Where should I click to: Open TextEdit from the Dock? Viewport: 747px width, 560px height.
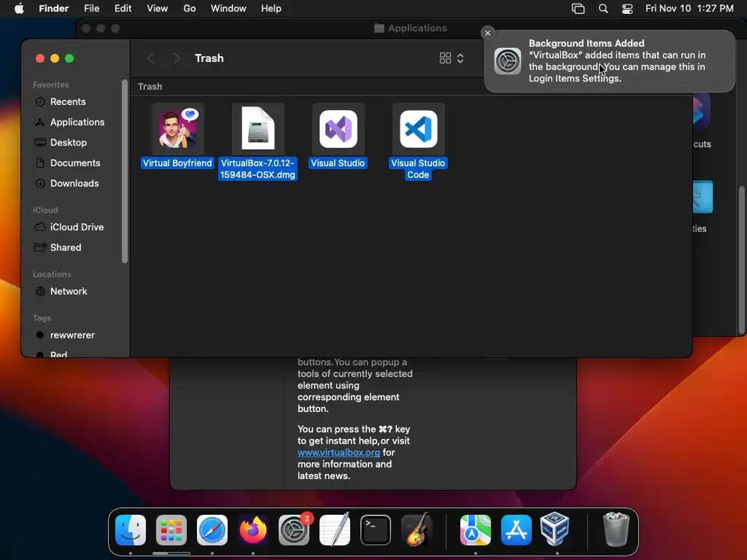tap(335, 529)
